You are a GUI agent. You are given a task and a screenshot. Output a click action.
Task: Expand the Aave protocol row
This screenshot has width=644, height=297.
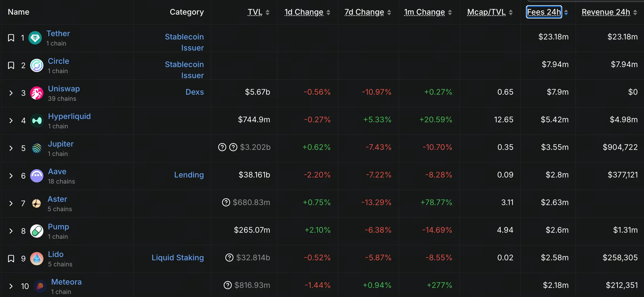coord(11,176)
